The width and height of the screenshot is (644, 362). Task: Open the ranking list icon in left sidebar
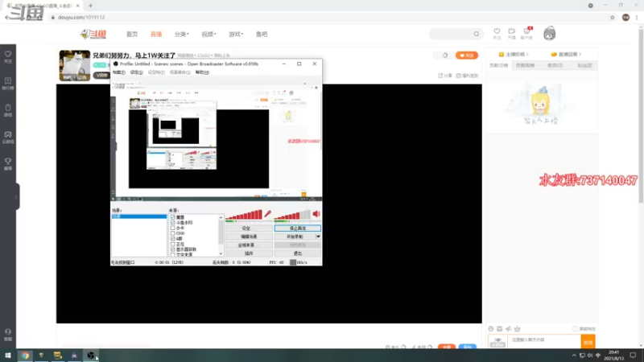tap(8, 81)
